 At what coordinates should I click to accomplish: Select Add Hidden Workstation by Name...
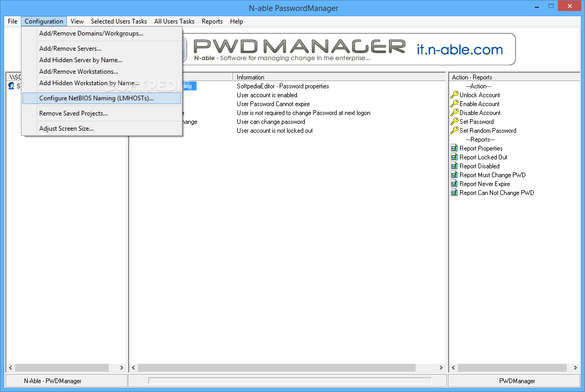(x=101, y=83)
